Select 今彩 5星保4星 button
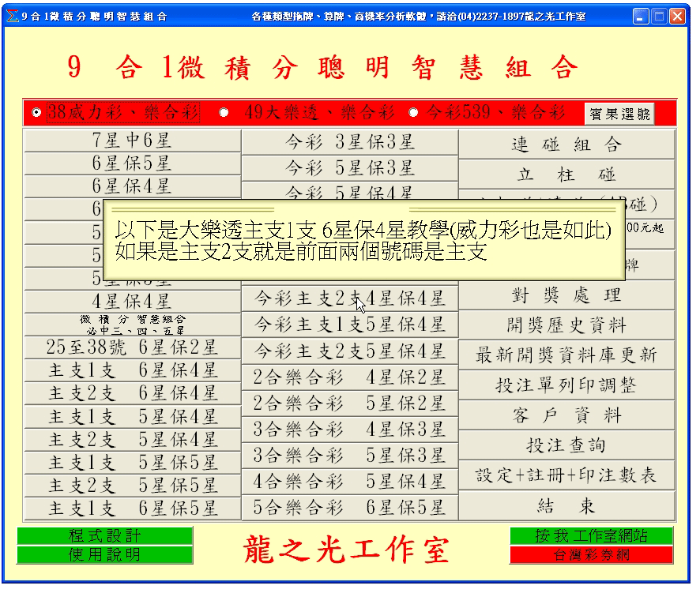This screenshot has height=593, width=700. 350,191
